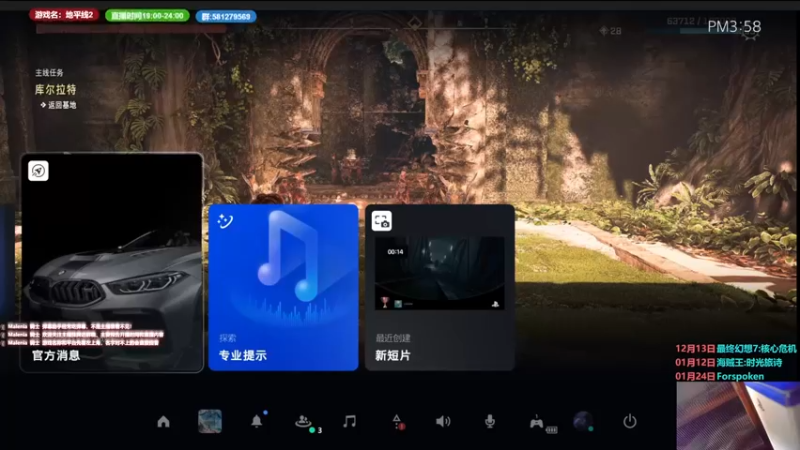Click the PM3:58 clock
The image size is (800, 450).
tap(734, 27)
